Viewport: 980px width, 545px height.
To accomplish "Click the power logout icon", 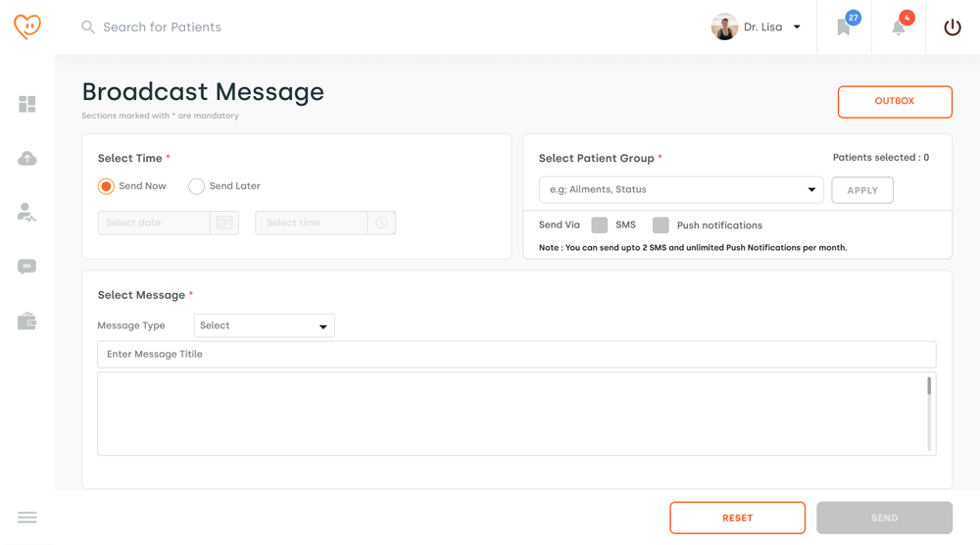I will tap(953, 27).
